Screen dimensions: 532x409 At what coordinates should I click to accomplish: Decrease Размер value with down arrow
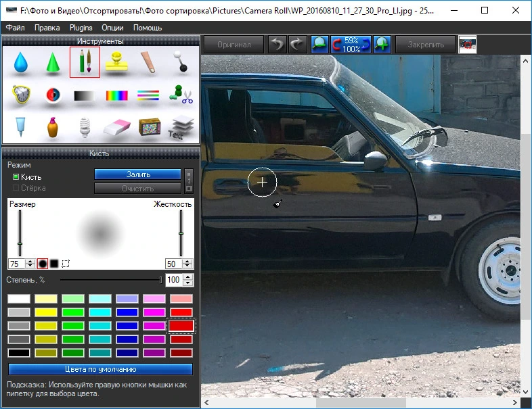tap(30, 266)
